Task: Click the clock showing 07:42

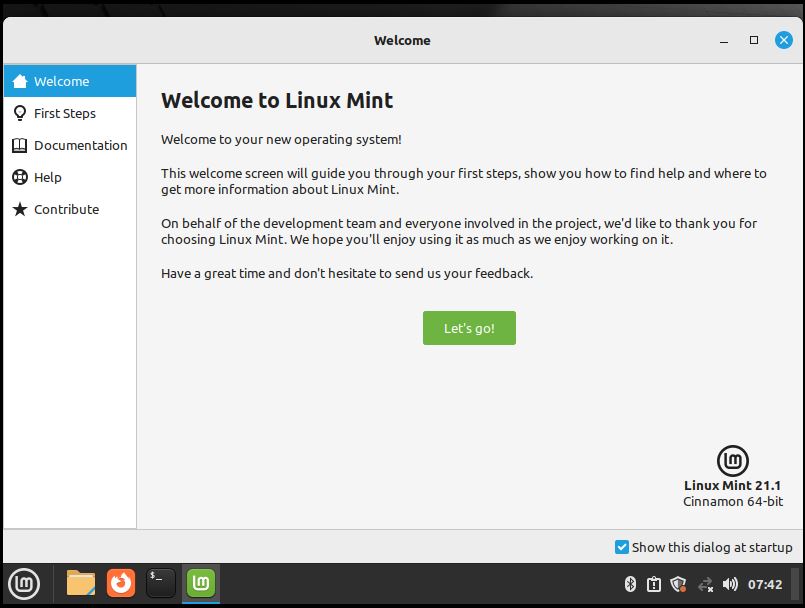Action: tap(765, 584)
